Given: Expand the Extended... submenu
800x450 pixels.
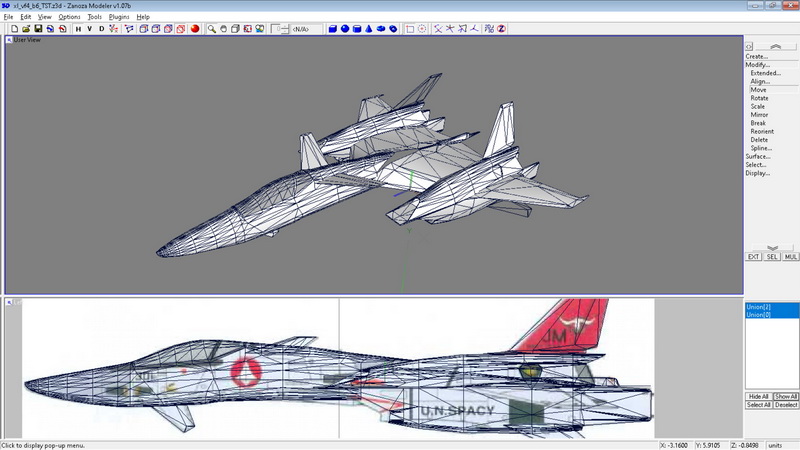Looking at the screenshot, I should pos(765,73).
